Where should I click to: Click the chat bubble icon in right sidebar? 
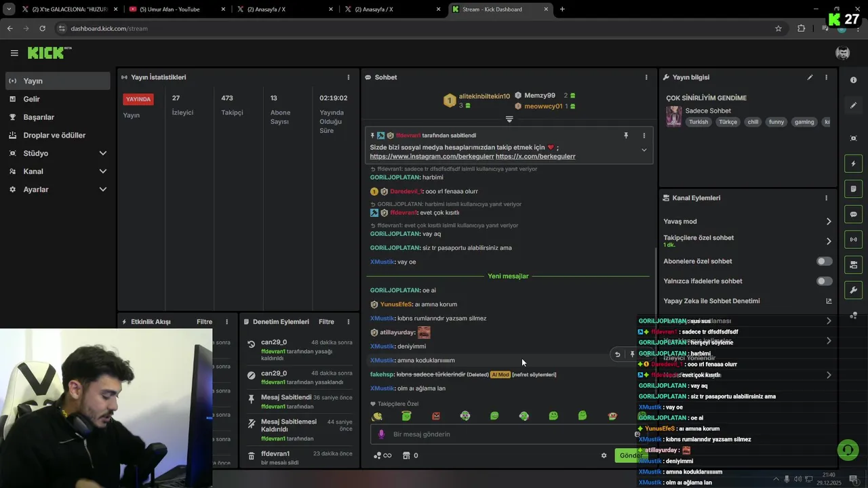click(x=853, y=214)
